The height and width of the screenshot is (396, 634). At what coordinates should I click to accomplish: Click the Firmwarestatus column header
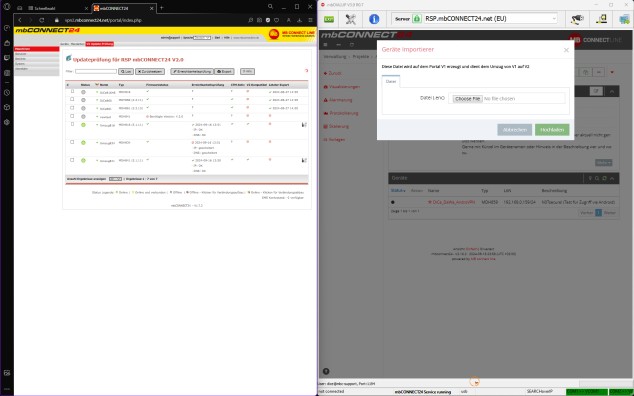[157, 85]
